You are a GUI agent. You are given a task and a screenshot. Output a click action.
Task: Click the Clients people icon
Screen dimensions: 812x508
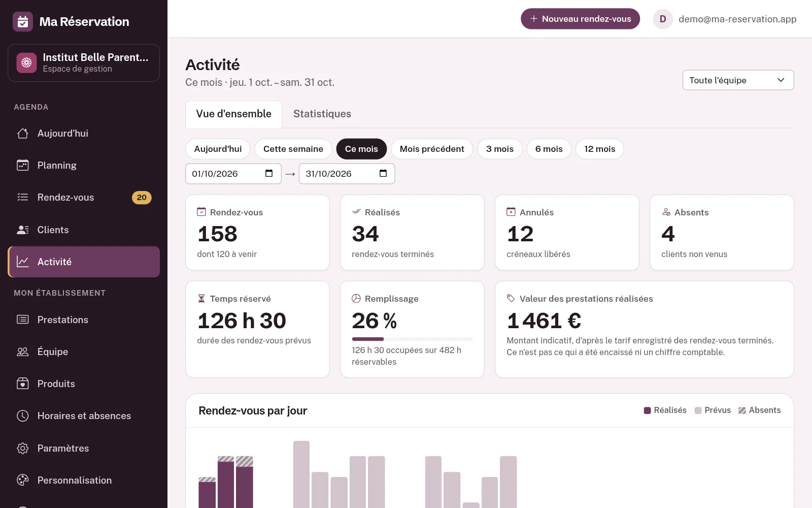[x=23, y=230]
